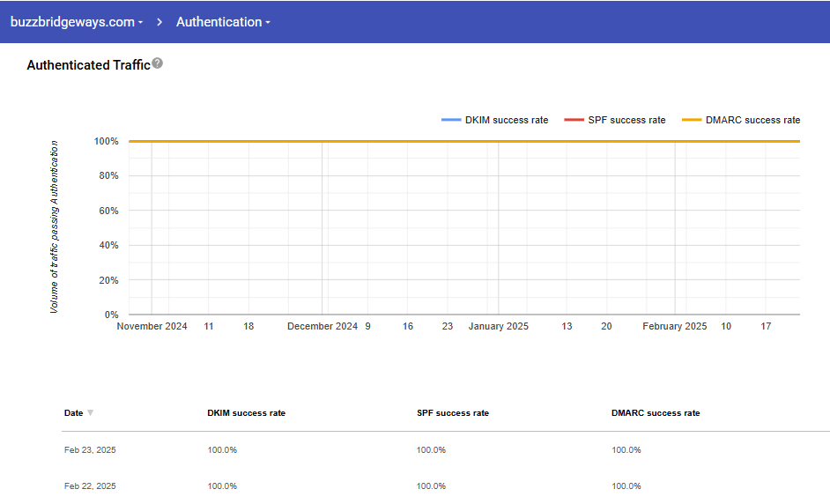Select the Feb 23, 2025 table row date
830x504 pixels.
tap(90, 450)
